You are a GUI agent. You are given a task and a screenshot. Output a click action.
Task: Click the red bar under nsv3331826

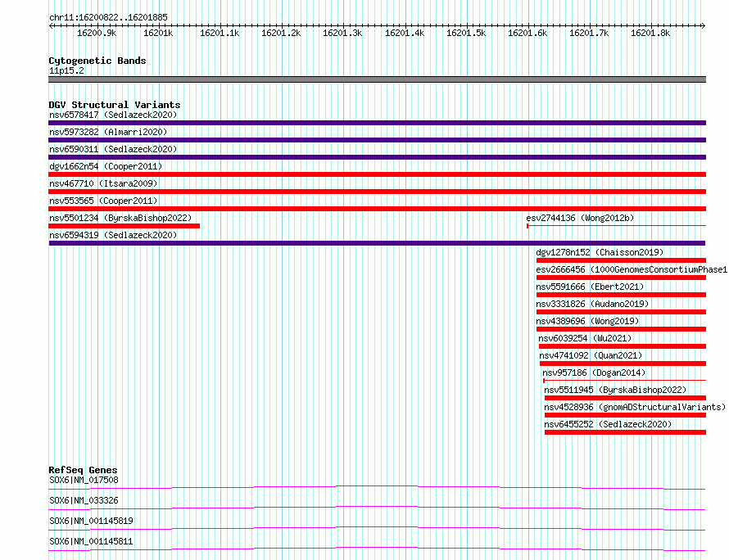(621, 312)
